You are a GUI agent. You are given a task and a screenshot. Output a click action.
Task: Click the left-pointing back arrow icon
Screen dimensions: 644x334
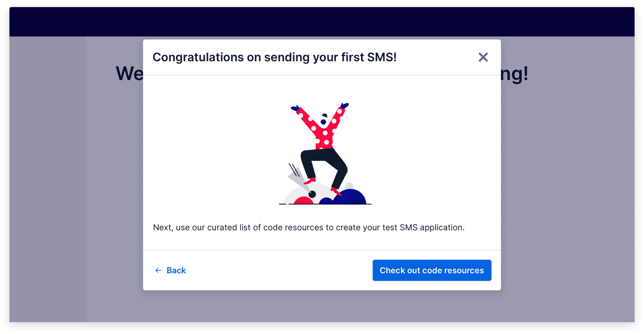(158, 270)
